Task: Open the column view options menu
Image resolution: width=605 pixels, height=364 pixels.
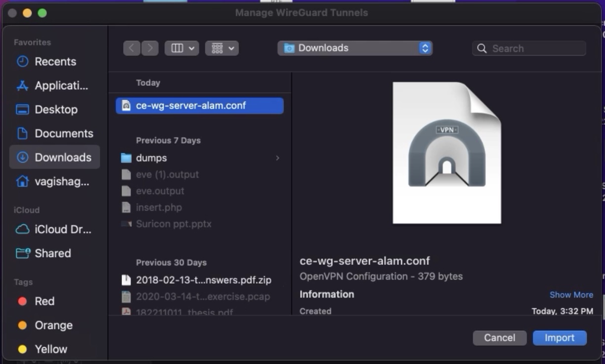Action: point(182,48)
